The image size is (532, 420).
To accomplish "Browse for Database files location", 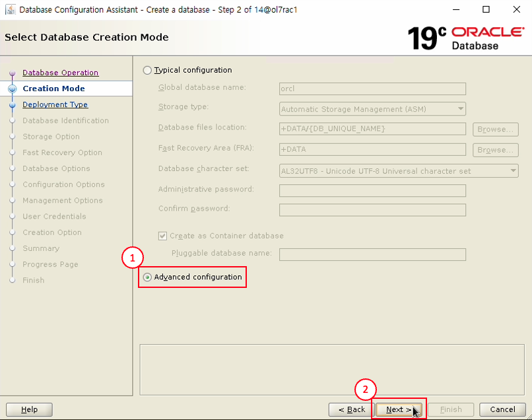I will [x=495, y=129].
